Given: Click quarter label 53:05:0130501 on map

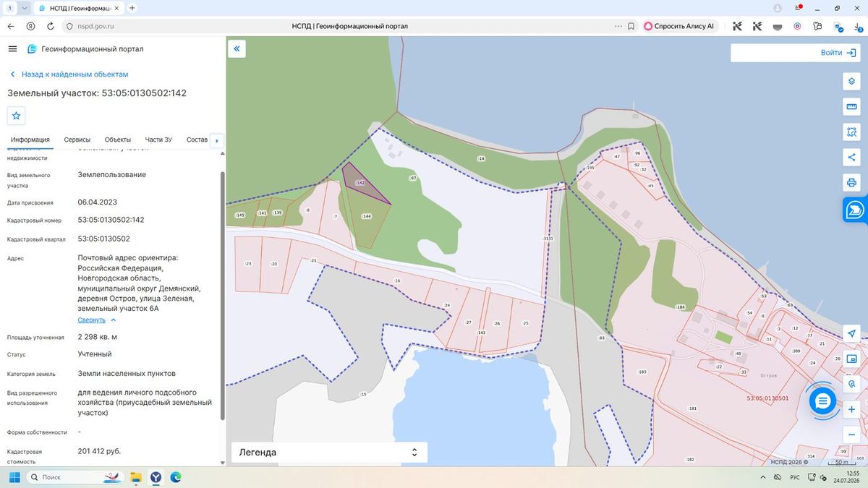Looking at the screenshot, I should [767, 398].
